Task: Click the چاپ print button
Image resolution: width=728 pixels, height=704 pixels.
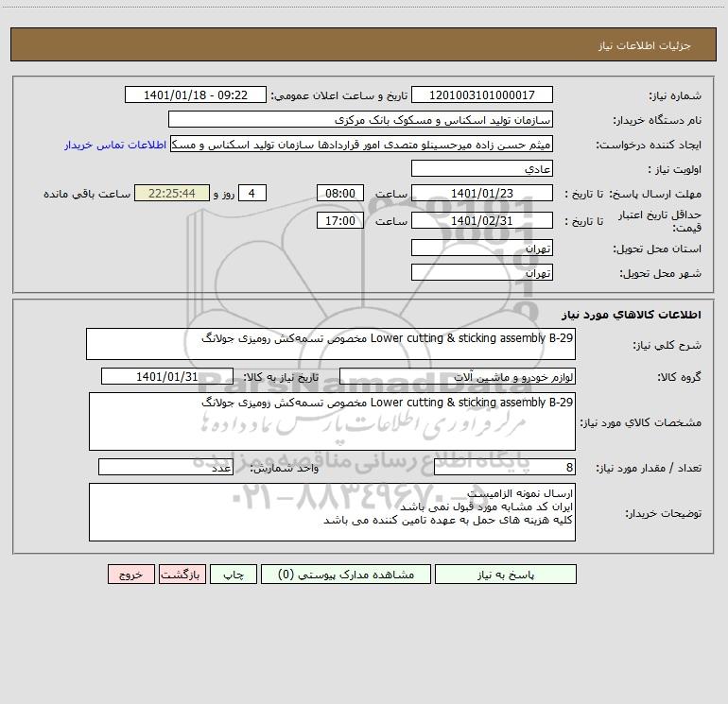Action: coord(234,574)
